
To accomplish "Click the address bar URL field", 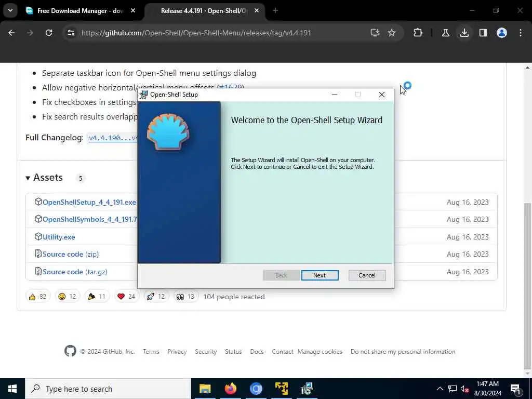I will [x=196, y=33].
